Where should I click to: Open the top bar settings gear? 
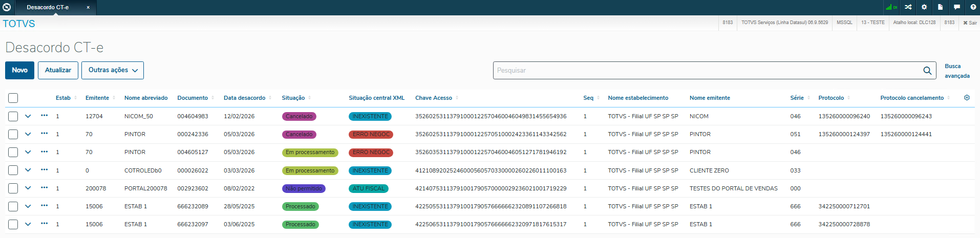(x=924, y=7)
